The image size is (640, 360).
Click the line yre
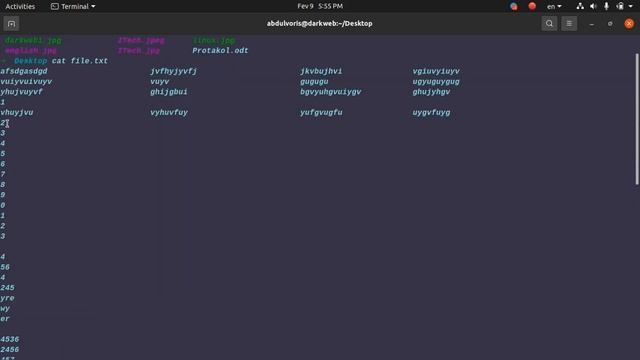(x=7, y=298)
